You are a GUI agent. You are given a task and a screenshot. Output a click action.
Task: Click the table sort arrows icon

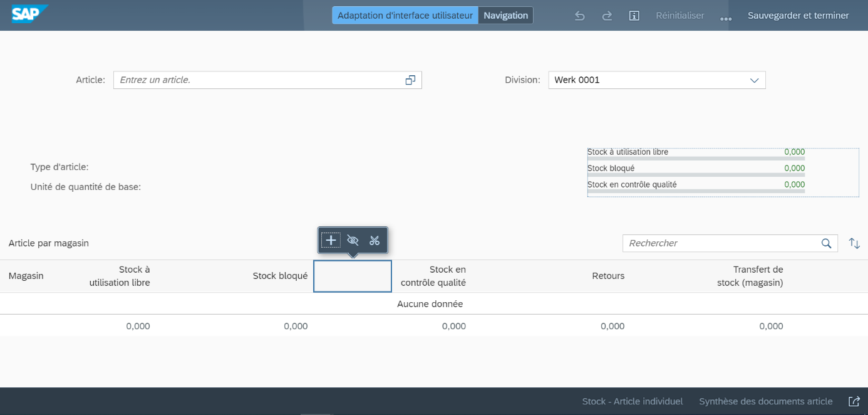click(854, 243)
